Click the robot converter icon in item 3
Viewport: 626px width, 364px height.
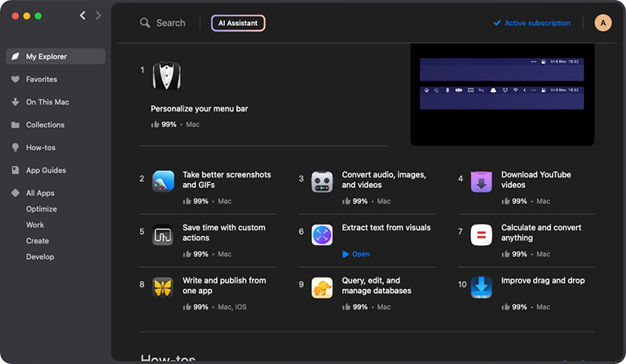point(322,182)
